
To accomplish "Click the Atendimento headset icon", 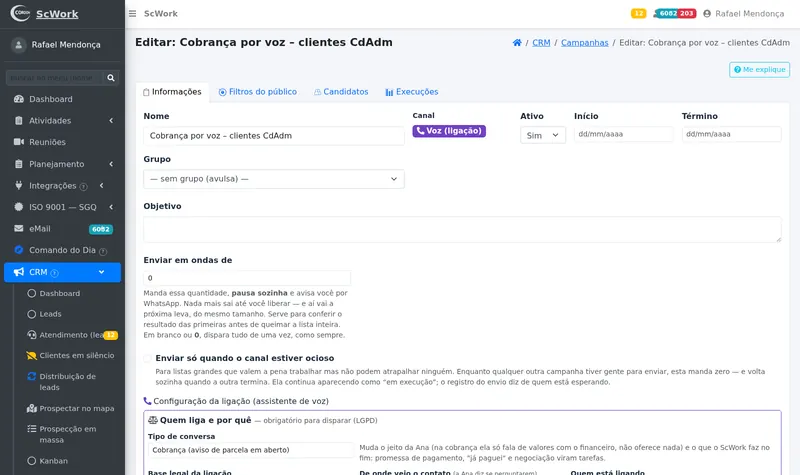I will coord(32,335).
